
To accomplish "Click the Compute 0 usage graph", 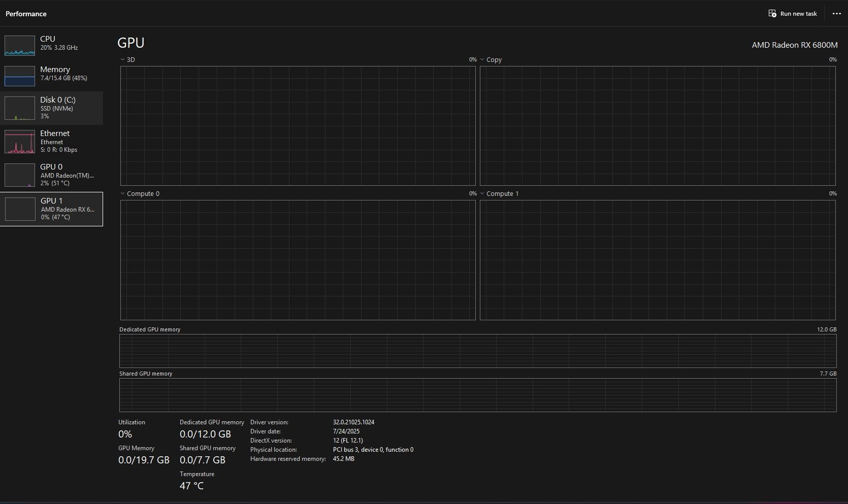I will coord(298,260).
